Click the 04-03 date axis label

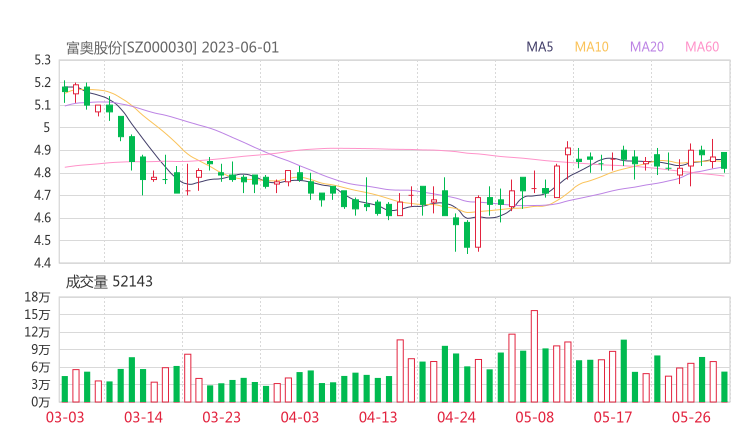pyautogui.click(x=300, y=417)
